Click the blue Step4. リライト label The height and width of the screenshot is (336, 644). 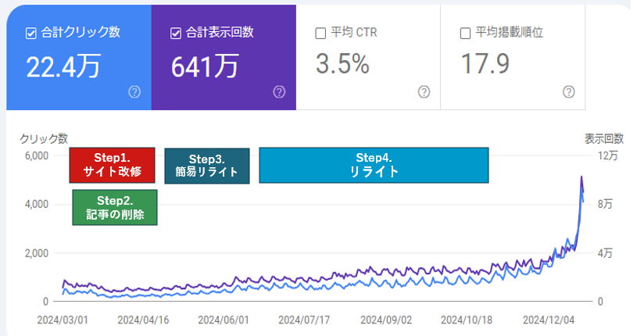point(374,166)
